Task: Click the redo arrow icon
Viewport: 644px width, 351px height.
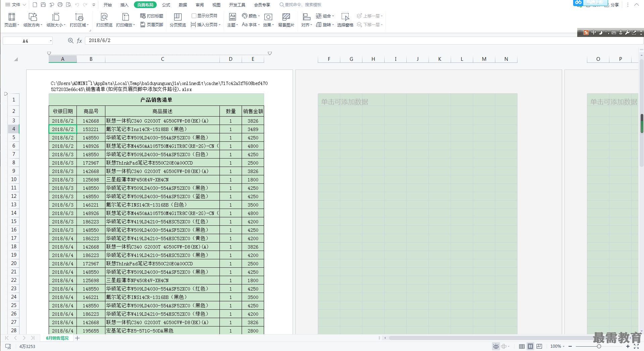Action: [85, 5]
